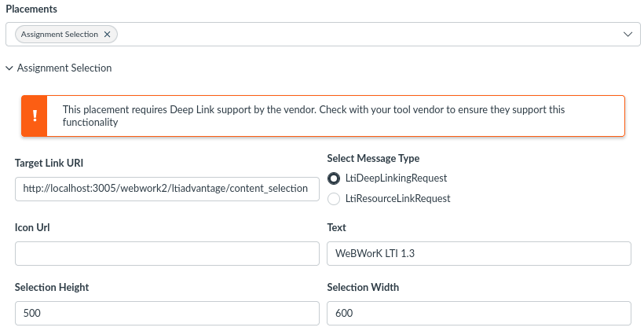
Task: Click the LtiDeepLinkingRequest option label text
Action: pyautogui.click(x=396, y=178)
